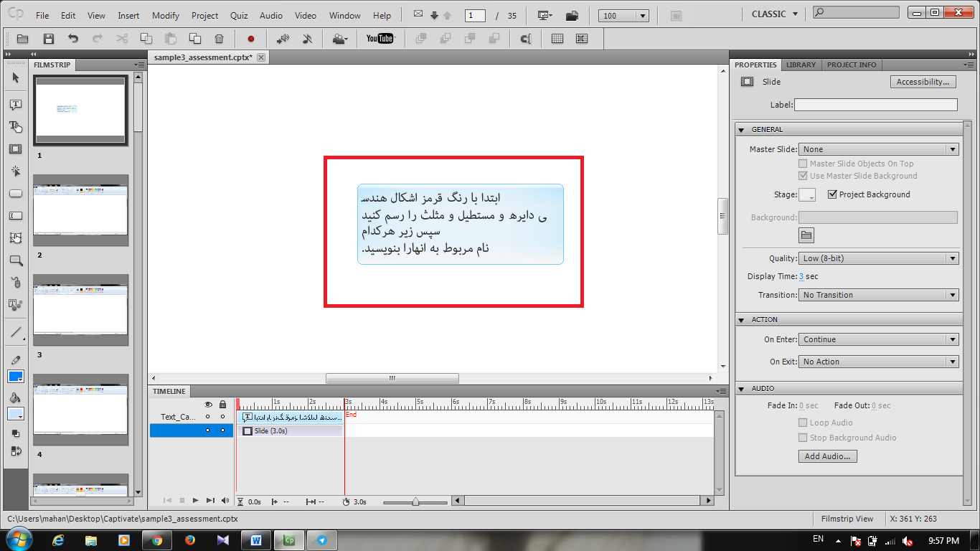Open the Project menu

pos(204,15)
